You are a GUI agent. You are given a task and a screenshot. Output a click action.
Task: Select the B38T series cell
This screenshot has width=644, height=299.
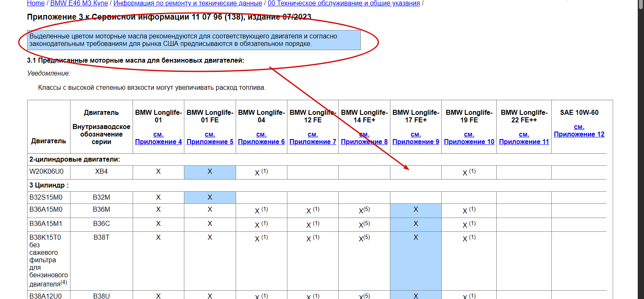[102, 261]
